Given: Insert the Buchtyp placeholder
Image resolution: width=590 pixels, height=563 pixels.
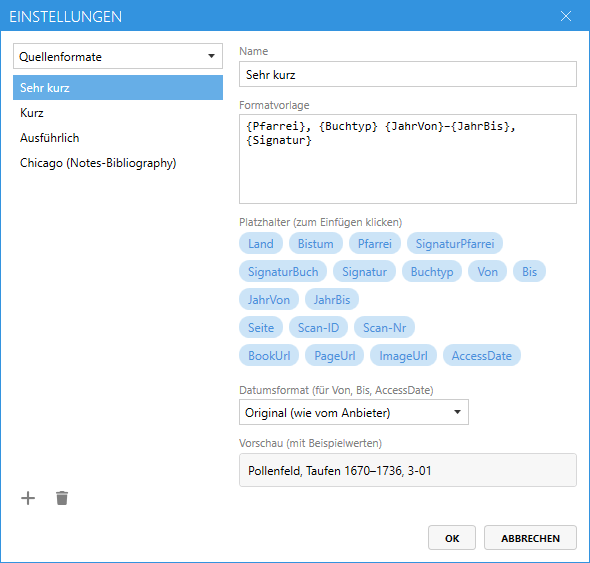Looking at the screenshot, I should [x=432, y=271].
